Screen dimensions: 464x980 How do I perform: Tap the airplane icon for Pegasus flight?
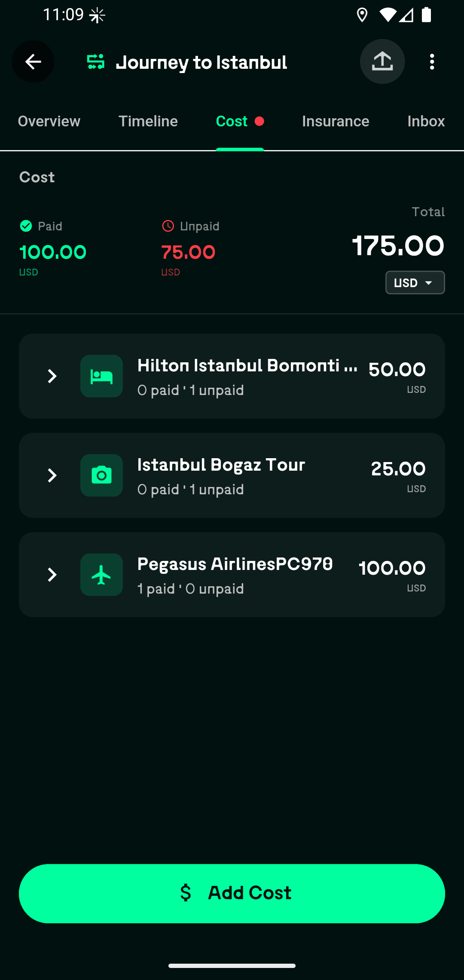coord(101,575)
